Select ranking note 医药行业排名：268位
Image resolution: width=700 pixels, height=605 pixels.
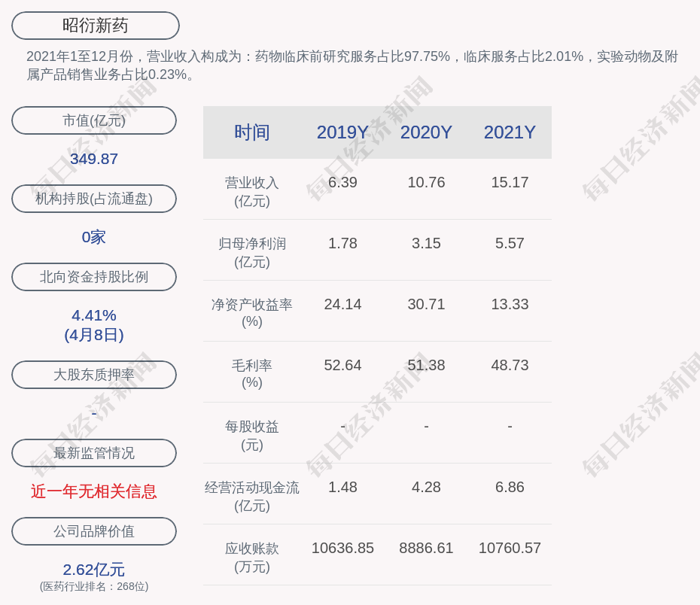(x=94, y=586)
